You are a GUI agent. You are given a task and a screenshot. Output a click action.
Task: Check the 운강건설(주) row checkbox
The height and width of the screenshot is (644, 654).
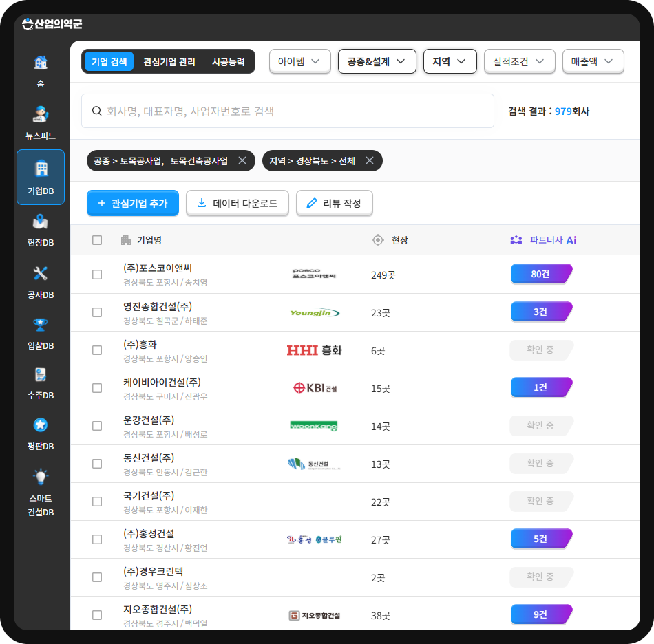click(97, 426)
